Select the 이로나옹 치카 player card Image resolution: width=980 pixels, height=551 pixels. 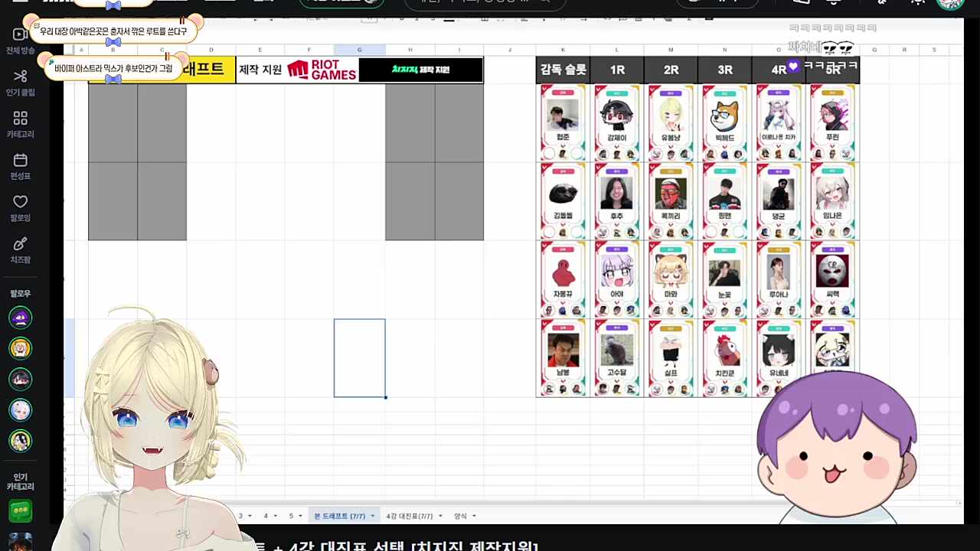pos(779,122)
